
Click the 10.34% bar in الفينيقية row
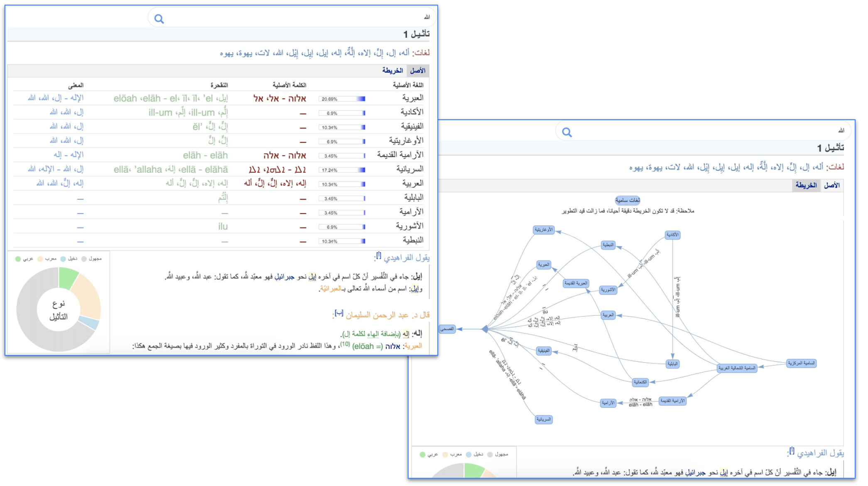(x=342, y=127)
